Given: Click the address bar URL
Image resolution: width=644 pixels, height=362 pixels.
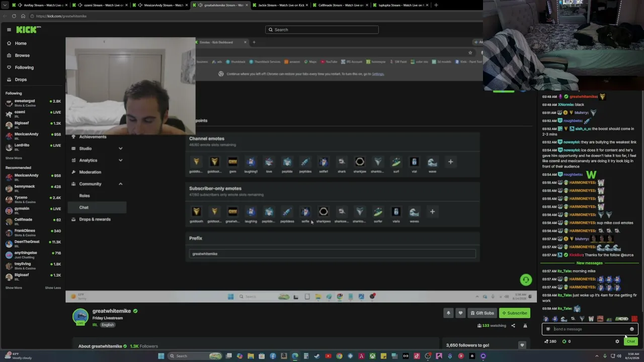Looking at the screenshot, I should 61,16.
